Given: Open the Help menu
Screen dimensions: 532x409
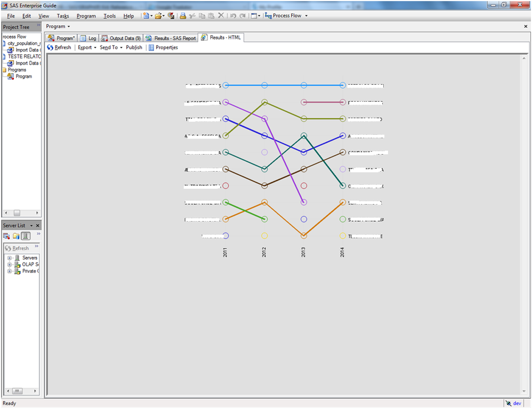Looking at the screenshot, I should pyautogui.click(x=128, y=16).
